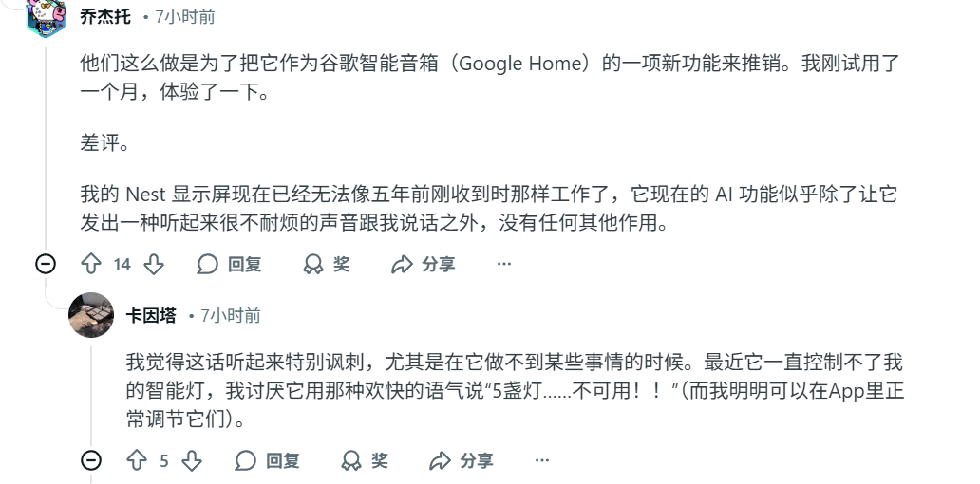
Task: Downvote 卡因塔's reply
Action: (192, 460)
